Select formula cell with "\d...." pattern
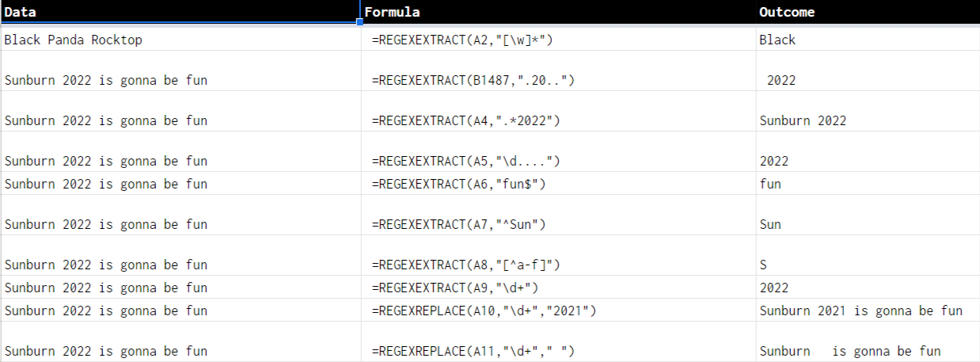 pos(558,152)
